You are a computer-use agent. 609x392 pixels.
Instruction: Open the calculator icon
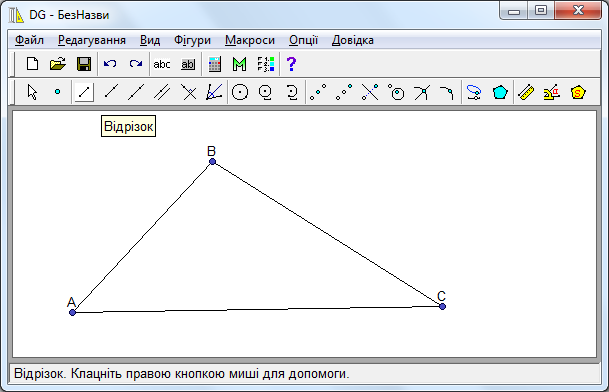click(214, 64)
